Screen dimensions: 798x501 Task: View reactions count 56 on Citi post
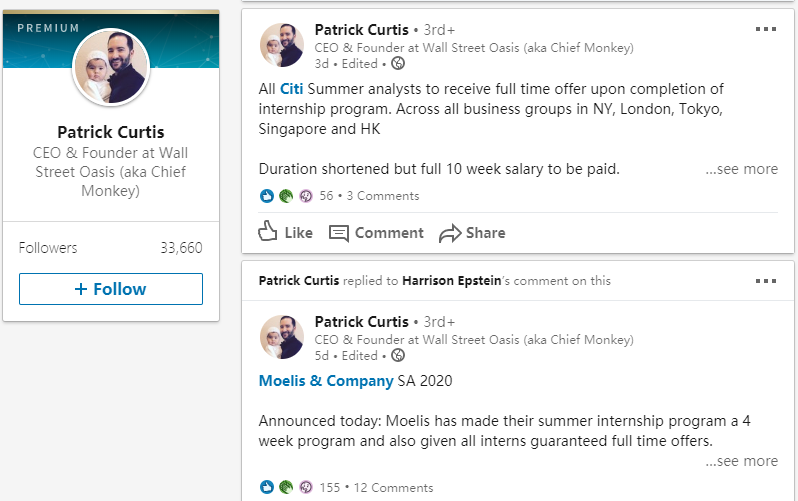326,196
